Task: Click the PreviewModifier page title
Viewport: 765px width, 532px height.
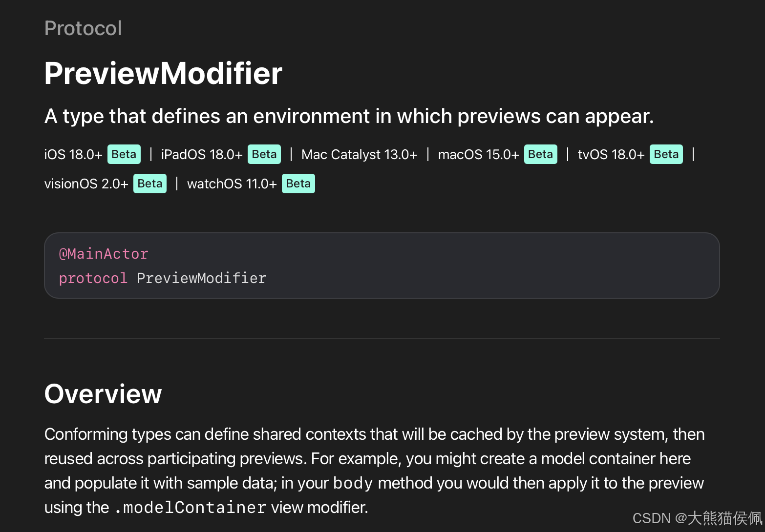Action: [163, 74]
